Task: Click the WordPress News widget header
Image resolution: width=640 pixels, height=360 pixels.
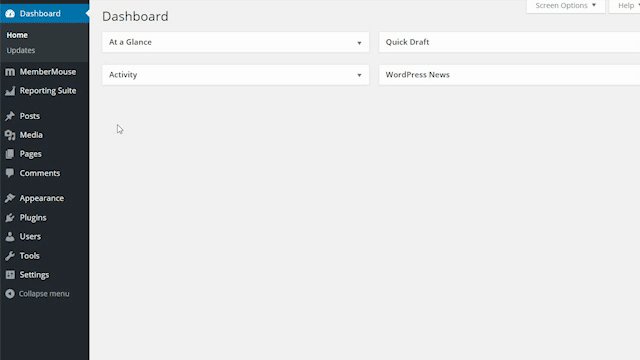Action: click(x=509, y=75)
